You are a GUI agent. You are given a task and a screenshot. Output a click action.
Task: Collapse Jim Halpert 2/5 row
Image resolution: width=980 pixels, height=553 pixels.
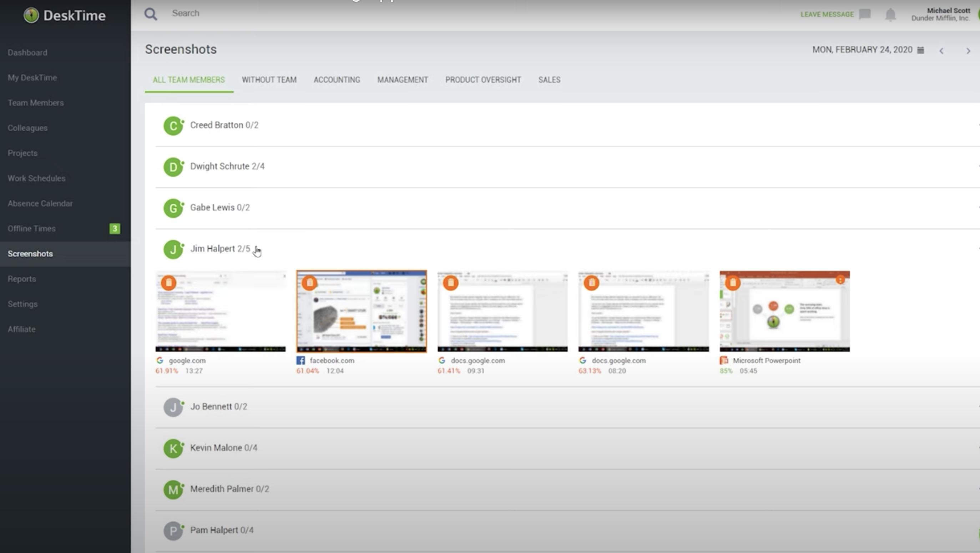pyautogui.click(x=220, y=249)
